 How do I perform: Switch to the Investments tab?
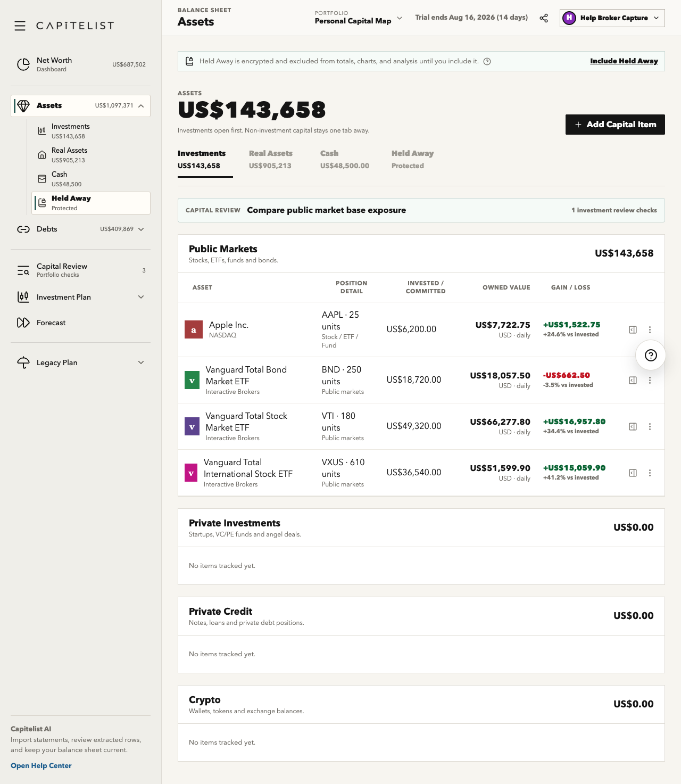[x=205, y=160]
